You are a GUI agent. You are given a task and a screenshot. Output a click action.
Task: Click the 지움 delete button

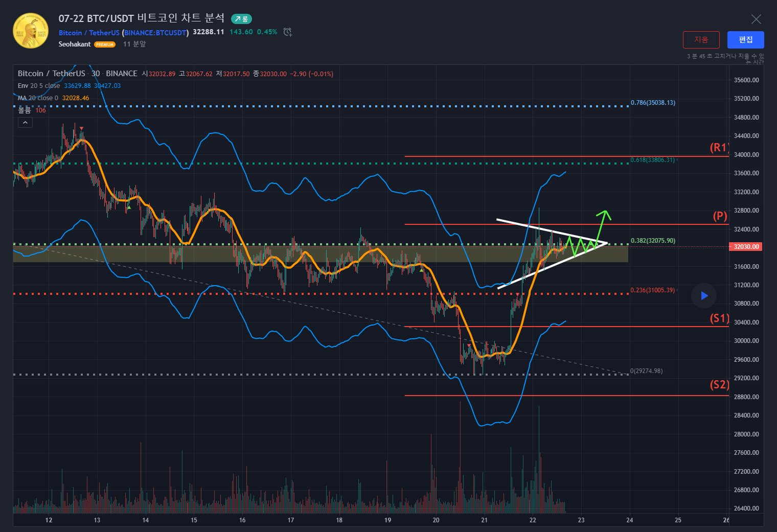(x=701, y=40)
